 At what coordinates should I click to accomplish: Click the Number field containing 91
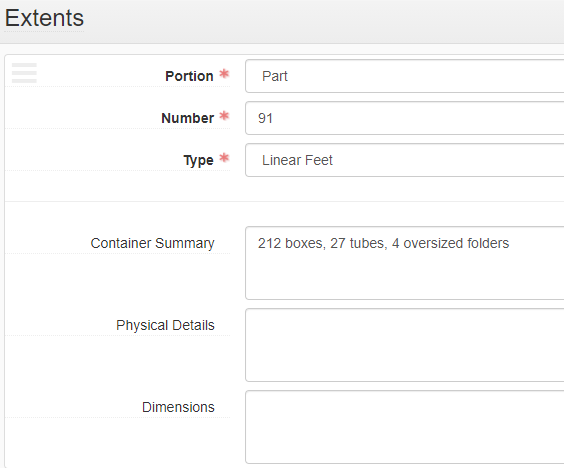[x=405, y=118]
